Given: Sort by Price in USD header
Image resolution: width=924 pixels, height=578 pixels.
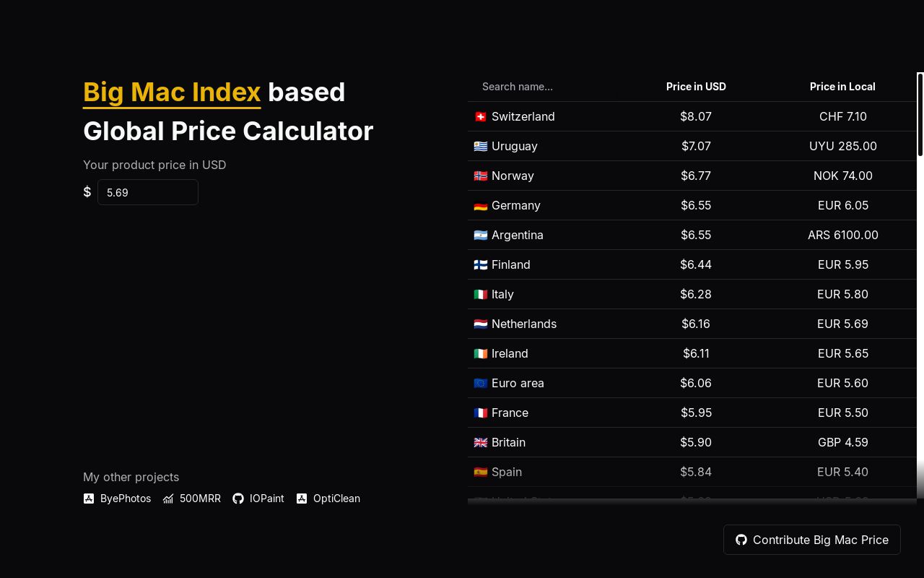Looking at the screenshot, I should 696,87.
